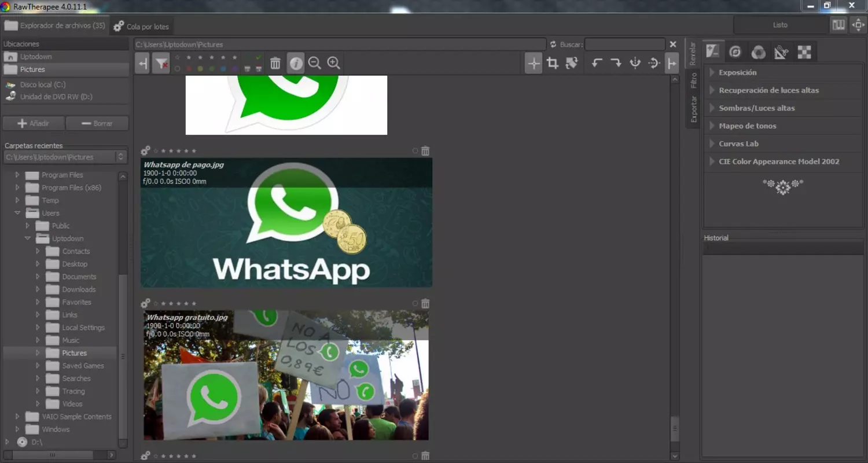This screenshot has width=868, height=463.
Task: Toggle the circle marker above Whatsapp gratuito.jpg
Action: pyautogui.click(x=415, y=303)
